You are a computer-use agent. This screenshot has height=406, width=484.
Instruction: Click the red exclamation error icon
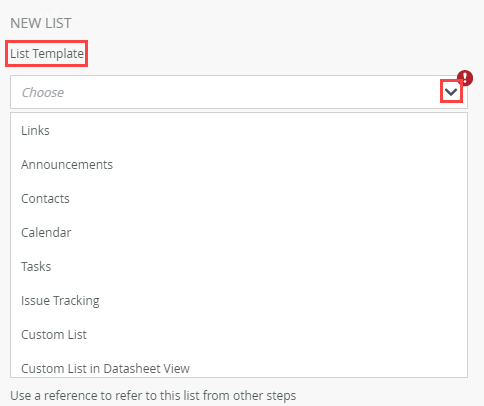(465, 78)
